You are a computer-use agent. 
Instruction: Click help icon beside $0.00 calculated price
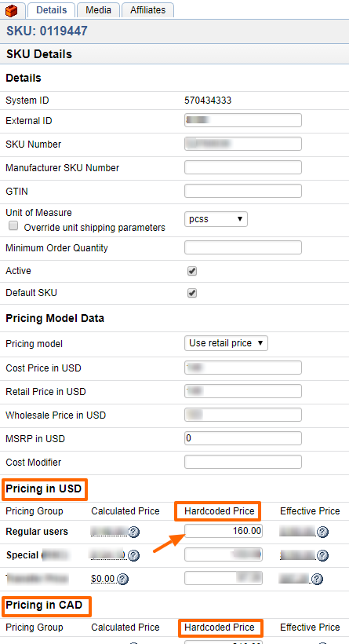(122, 579)
